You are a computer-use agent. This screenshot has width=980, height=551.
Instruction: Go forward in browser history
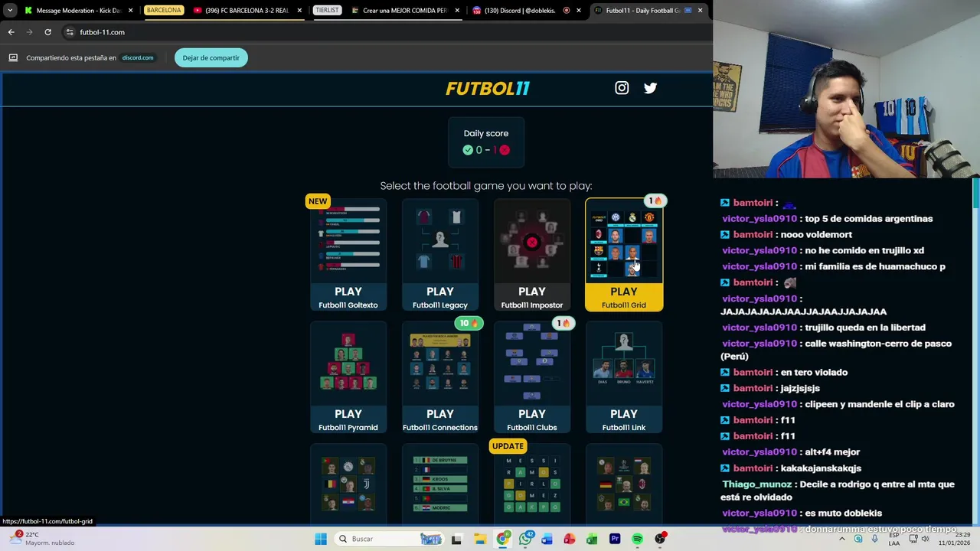29,32
